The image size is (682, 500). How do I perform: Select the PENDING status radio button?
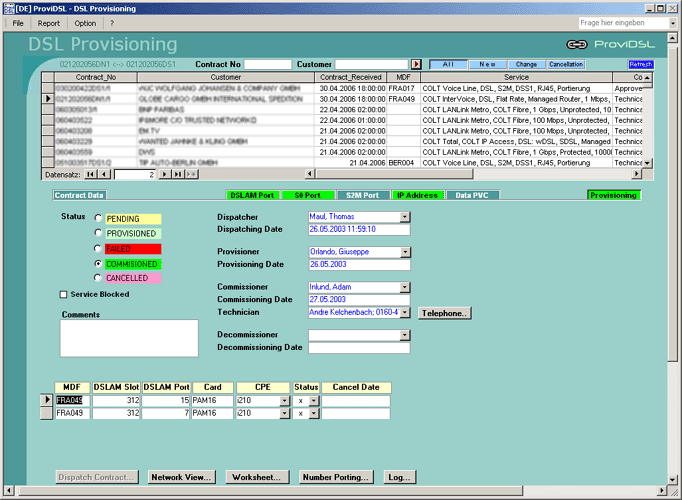pos(97,217)
